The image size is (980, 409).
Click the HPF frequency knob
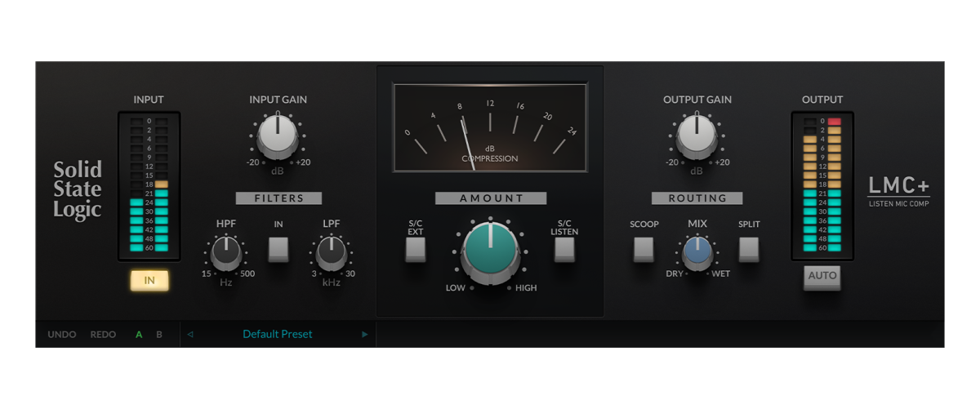[226, 253]
